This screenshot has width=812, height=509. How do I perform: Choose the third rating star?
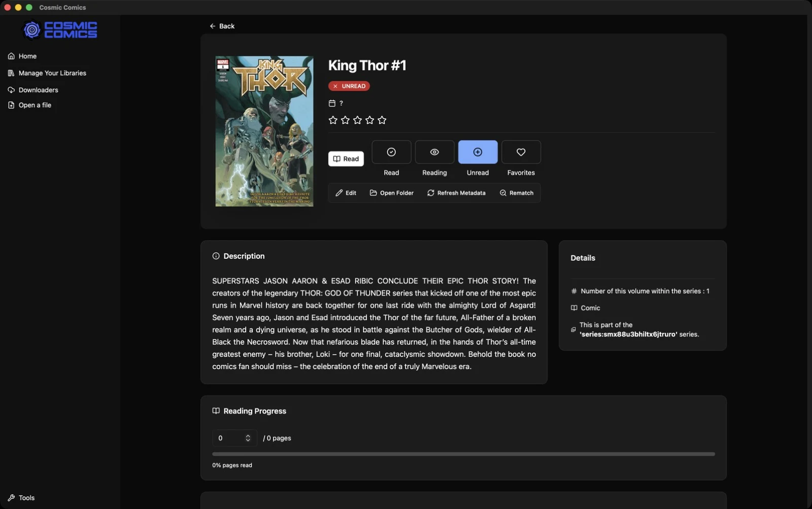[x=357, y=120]
